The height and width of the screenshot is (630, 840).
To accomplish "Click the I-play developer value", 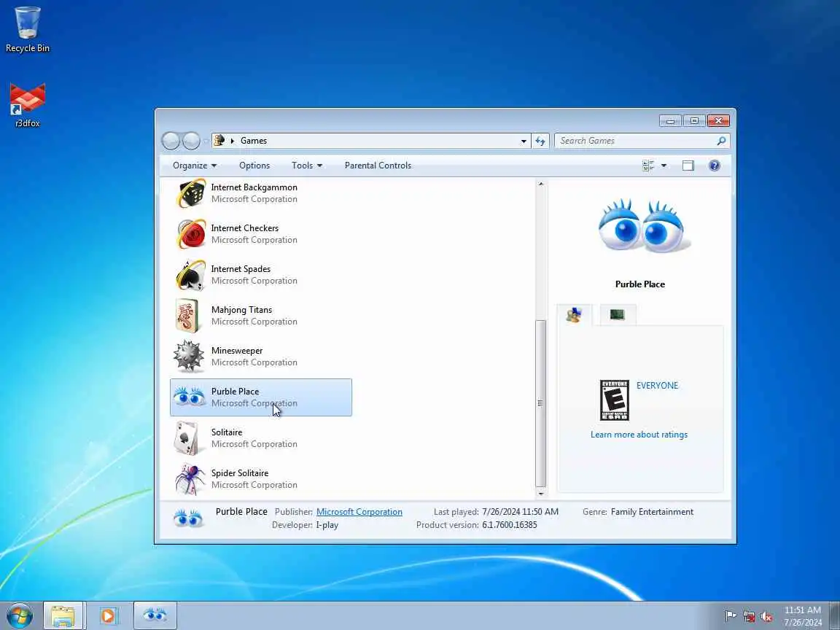I will pos(327,525).
